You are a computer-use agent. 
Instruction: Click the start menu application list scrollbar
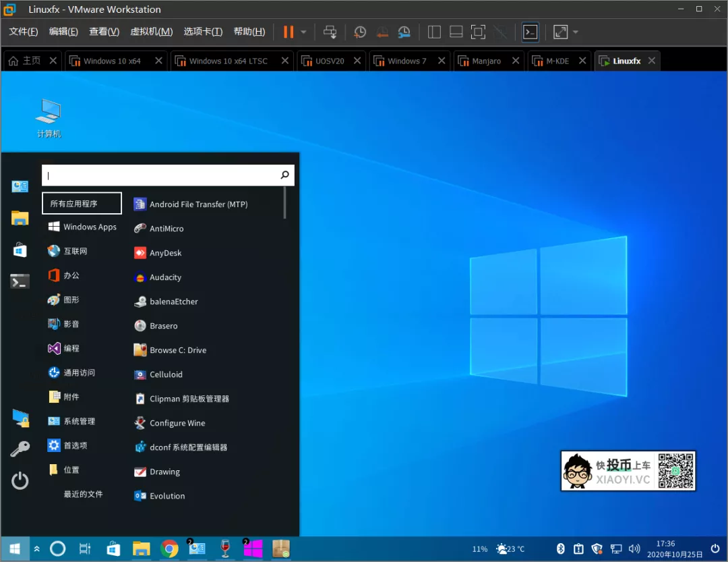pos(285,203)
